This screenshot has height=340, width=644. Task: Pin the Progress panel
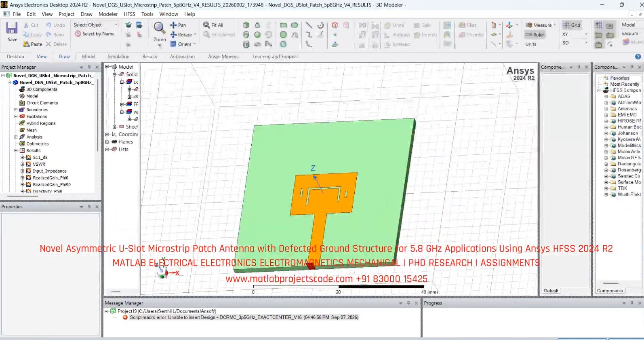(x=632, y=303)
